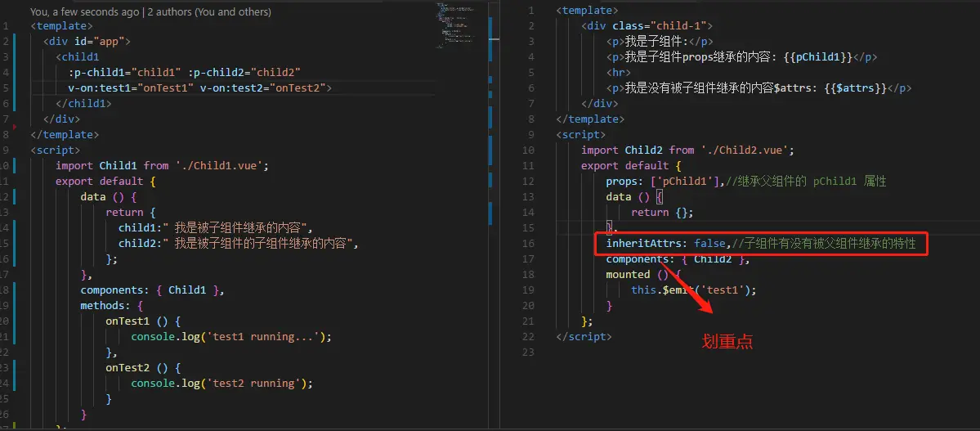
Task: Click the child2:" 我是被子组件的子组件继承的内容" line
Action: coord(239,244)
